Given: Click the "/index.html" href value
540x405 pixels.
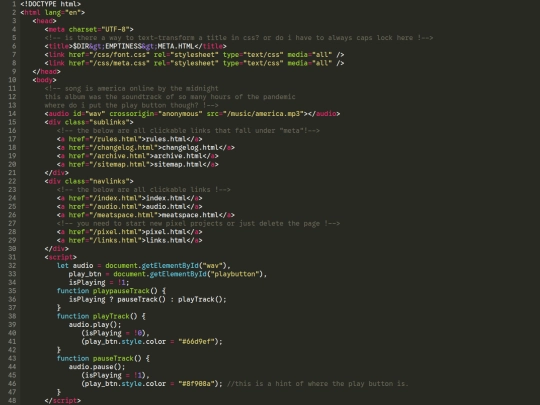Looking at the screenshot, I should point(117,198).
